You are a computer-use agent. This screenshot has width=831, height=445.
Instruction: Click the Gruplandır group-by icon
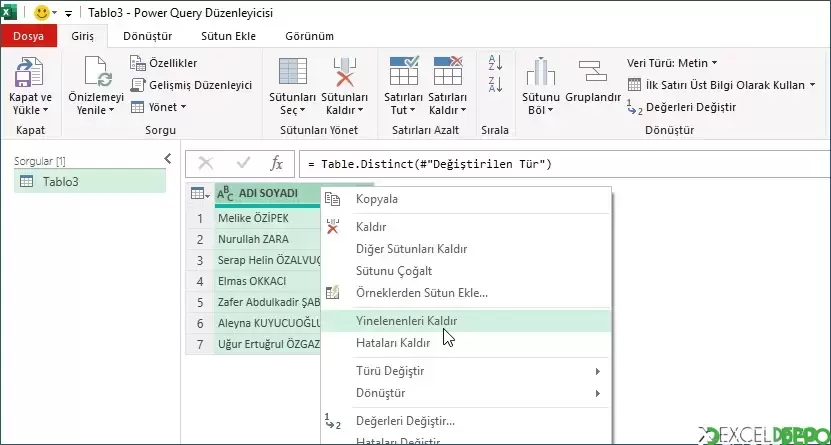click(593, 71)
